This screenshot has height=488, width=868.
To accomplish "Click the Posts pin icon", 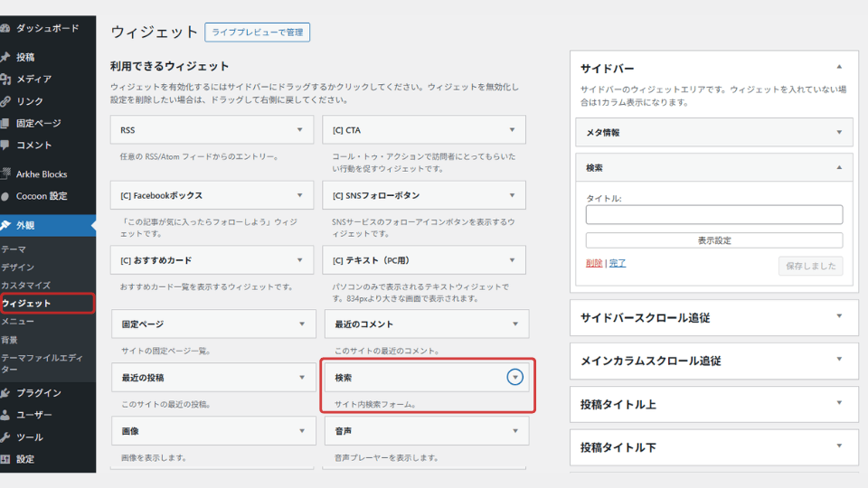I will pos(5,57).
